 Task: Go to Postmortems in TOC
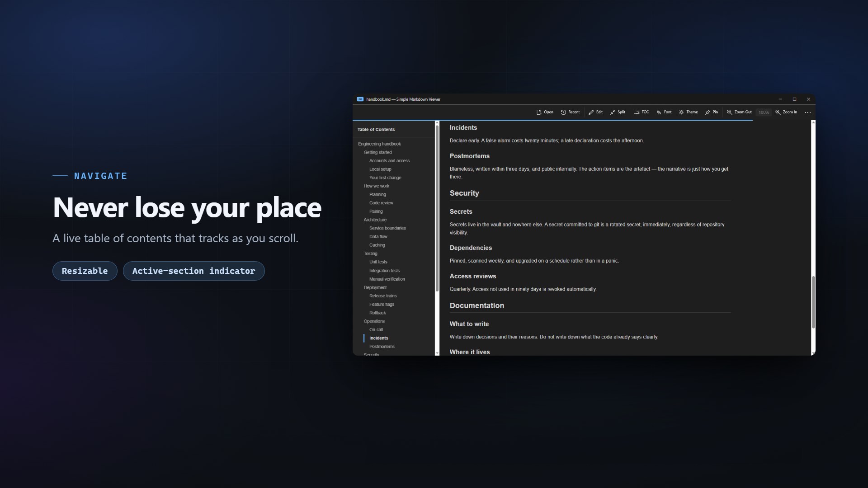(x=382, y=347)
